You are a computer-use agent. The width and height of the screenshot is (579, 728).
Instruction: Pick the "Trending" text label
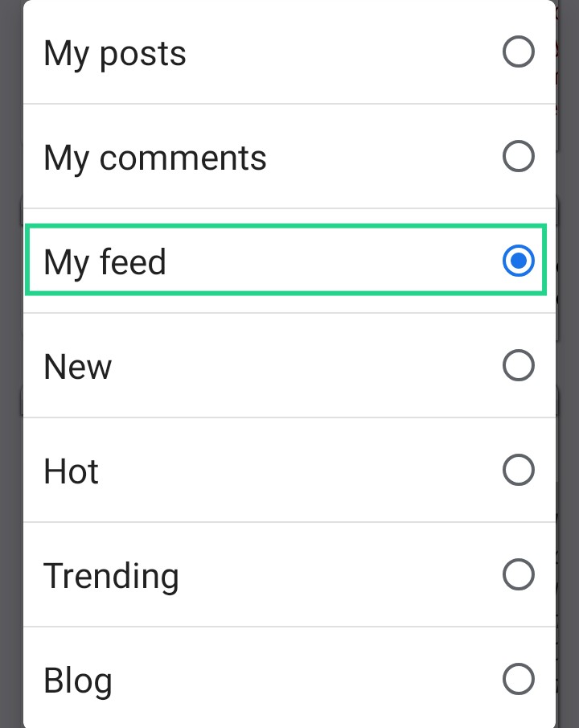[111, 576]
